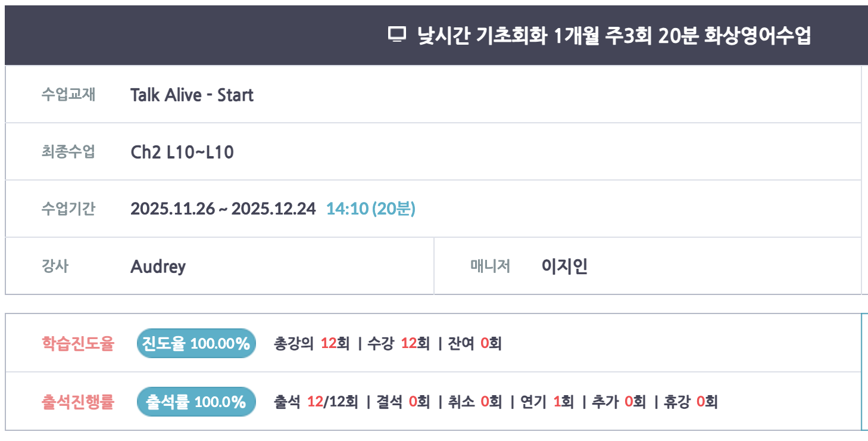
Task: Click the 학습진도율 label
Action: coord(77,344)
